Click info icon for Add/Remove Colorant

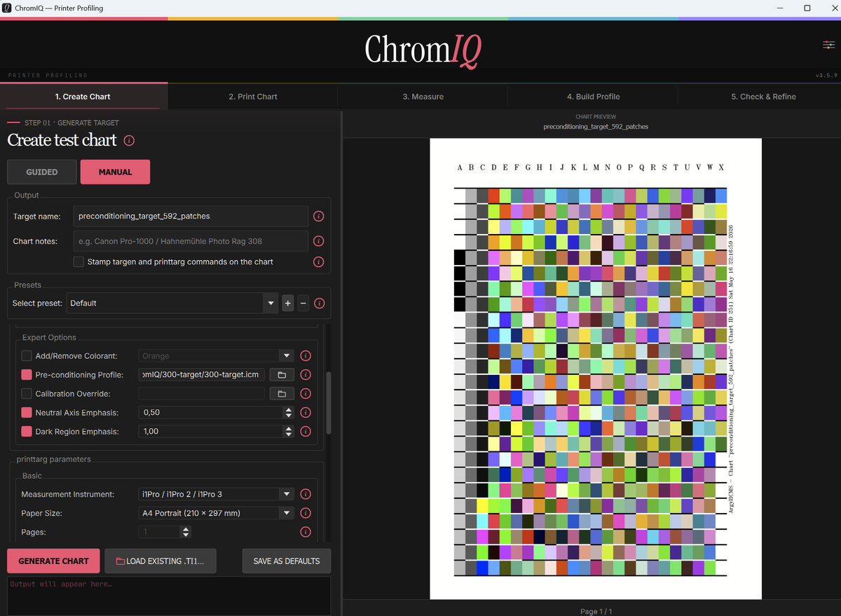coord(306,355)
